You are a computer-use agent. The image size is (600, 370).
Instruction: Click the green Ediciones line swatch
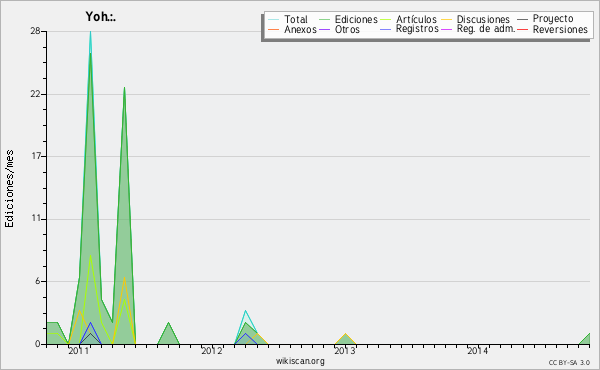tap(324, 19)
